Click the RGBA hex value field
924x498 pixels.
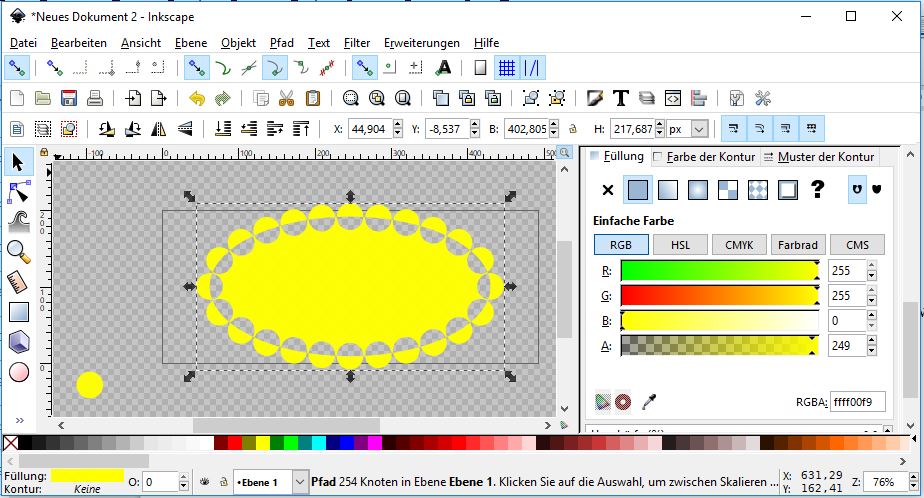click(x=857, y=402)
